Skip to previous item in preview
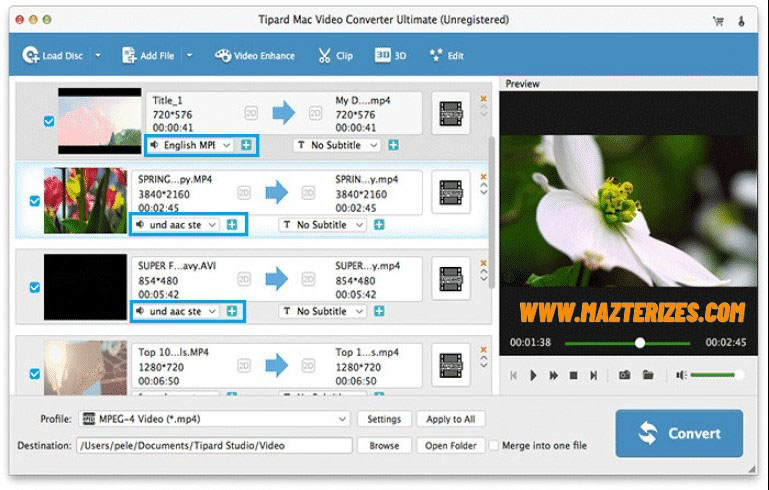This screenshot has width=769, height=490. tap(513, 375)
